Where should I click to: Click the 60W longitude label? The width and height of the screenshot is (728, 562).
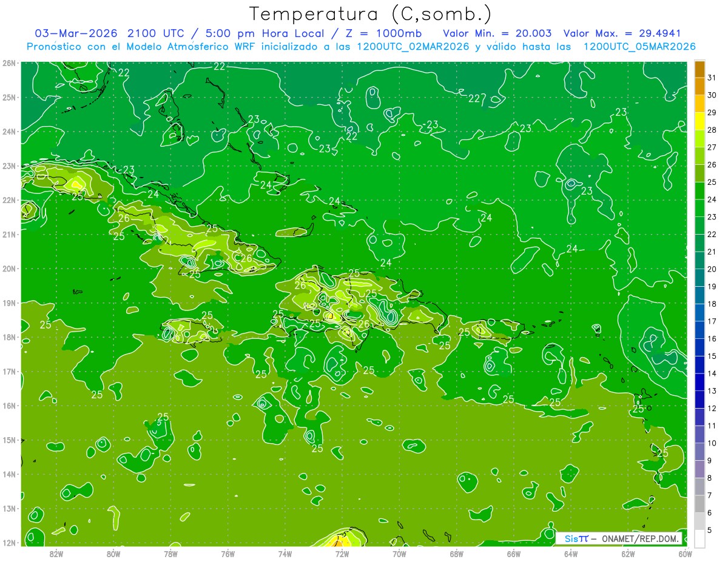[x=685, y=554]
